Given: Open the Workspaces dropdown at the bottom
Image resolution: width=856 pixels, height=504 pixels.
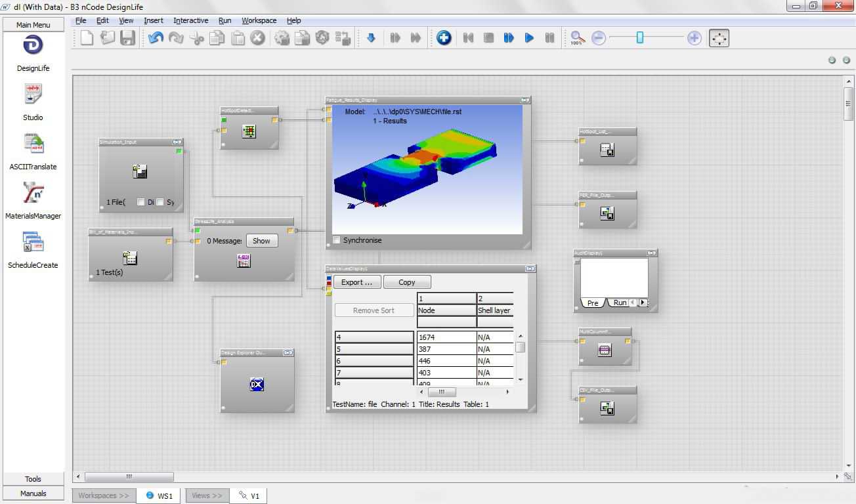Looking at the screenshot, I should click(103, 495).
